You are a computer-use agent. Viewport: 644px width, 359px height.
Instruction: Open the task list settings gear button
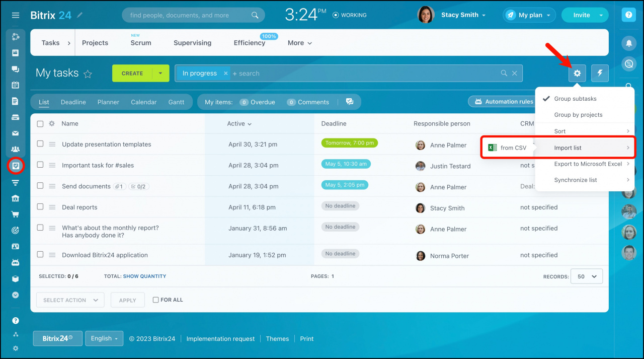(577, 74)
